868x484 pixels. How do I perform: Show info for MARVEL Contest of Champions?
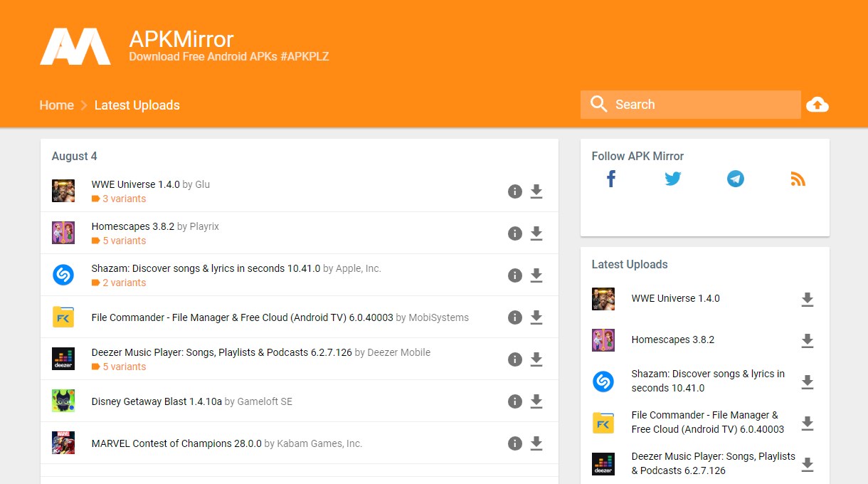coord(515,443)
